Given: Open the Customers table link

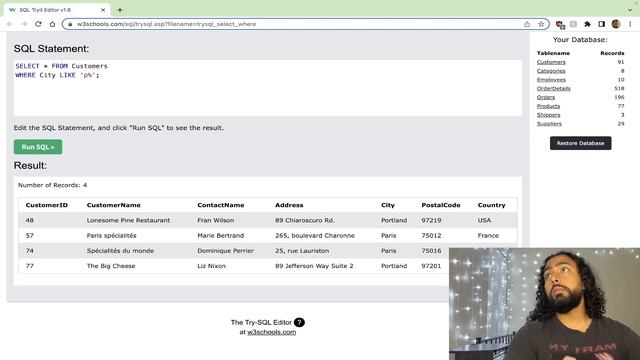Looking at the screenshot, I should coord(551,62).
